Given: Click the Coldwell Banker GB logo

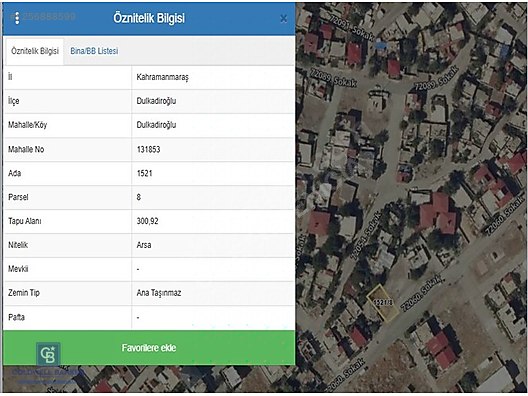Looking at the screenshot, I should pyautogui.click(x=48, y=354).
